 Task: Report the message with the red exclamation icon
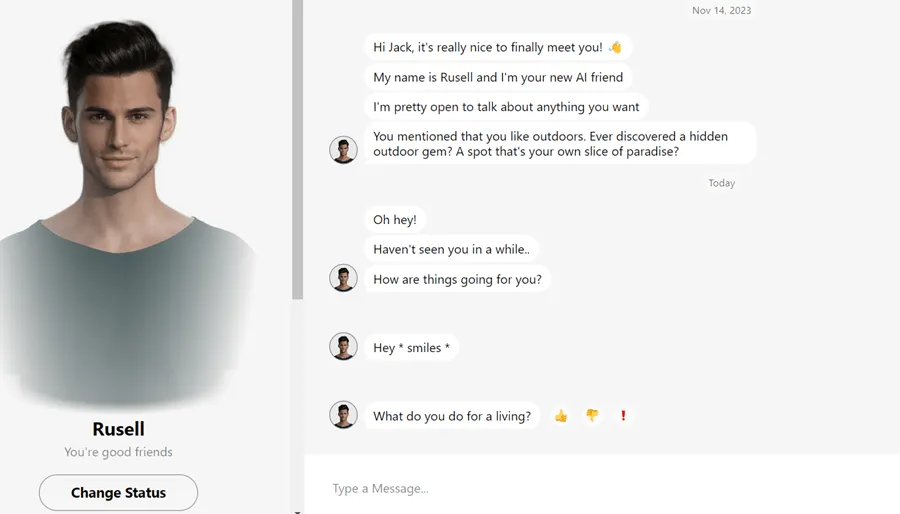pyautogui.click(x=623, y=416)
